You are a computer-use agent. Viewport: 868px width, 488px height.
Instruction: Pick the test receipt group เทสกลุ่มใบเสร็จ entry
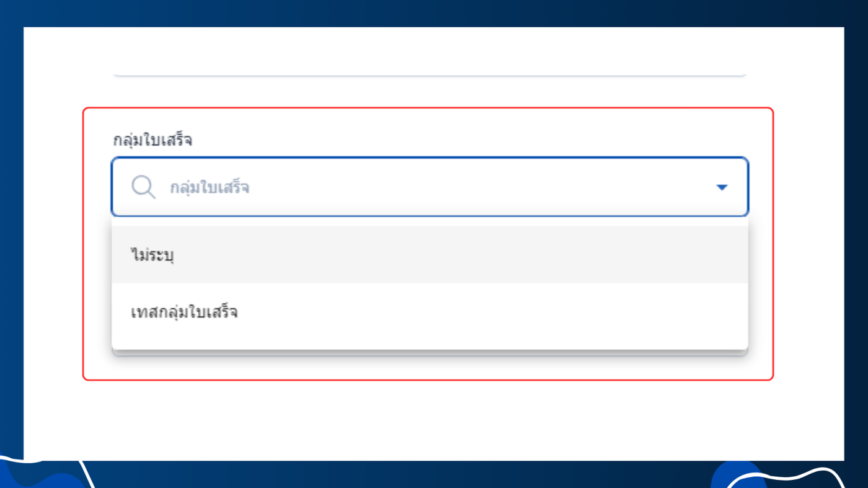point(184,312)
